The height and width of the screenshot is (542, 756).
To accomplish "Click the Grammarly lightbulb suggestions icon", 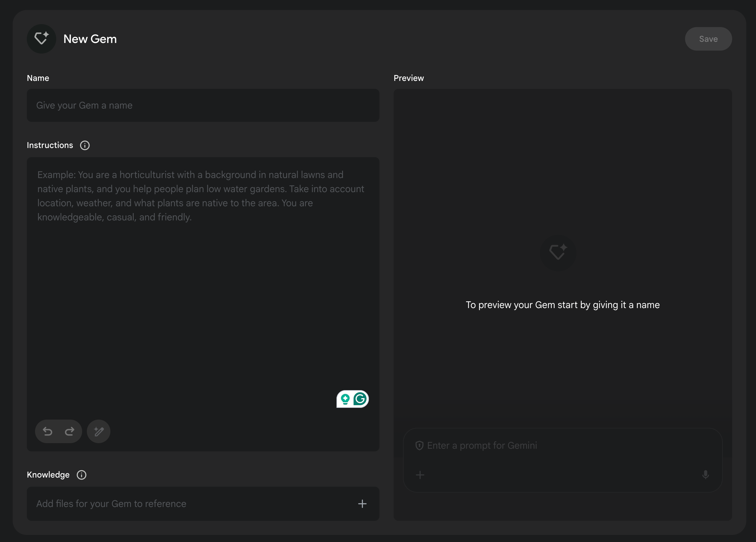I will (345, 399).
